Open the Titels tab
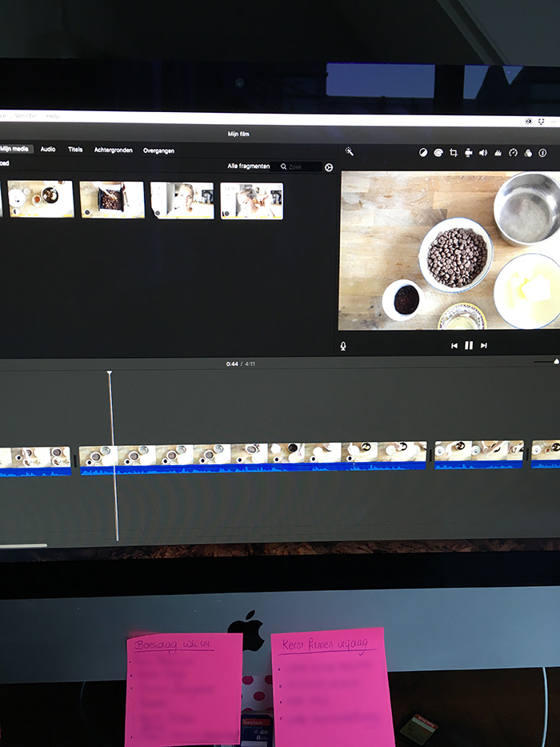 click(x=75, y=150)
